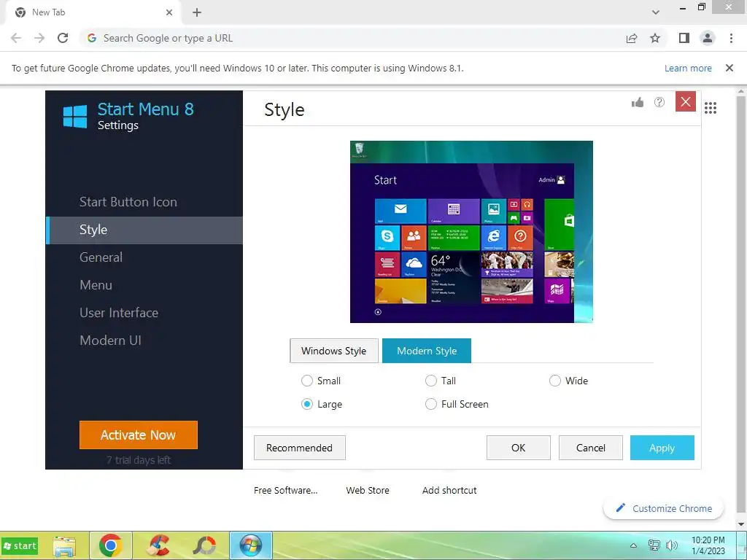Dismiss the Windows update notification bar
This screenshot has width=747, height=560.
(729, 68)
